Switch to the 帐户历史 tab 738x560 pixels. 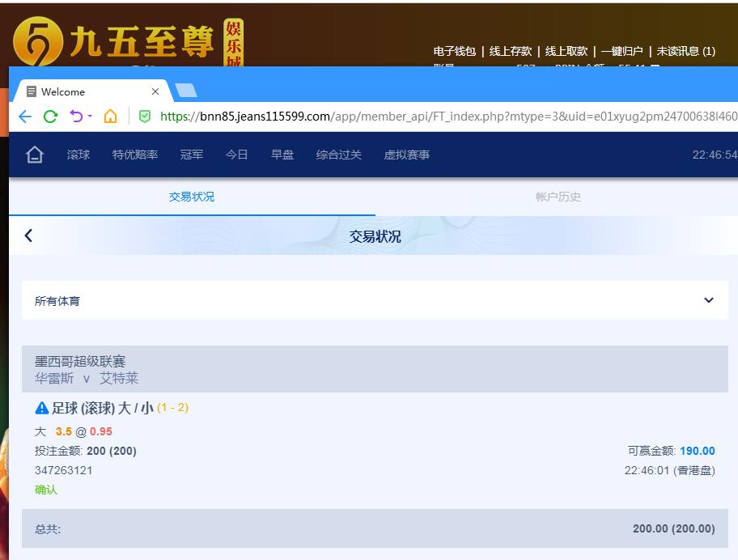click(558, 197)
